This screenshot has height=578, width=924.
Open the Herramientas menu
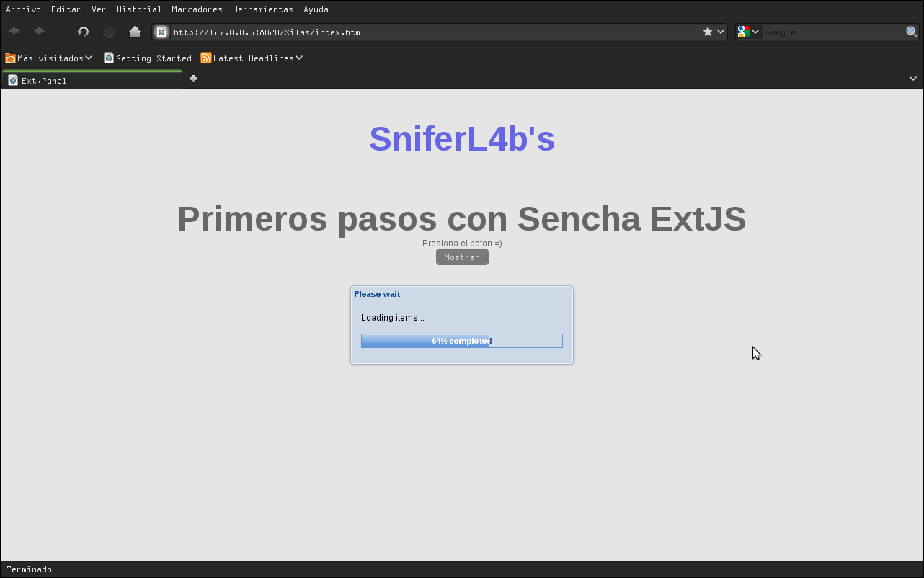coord(262,9)
